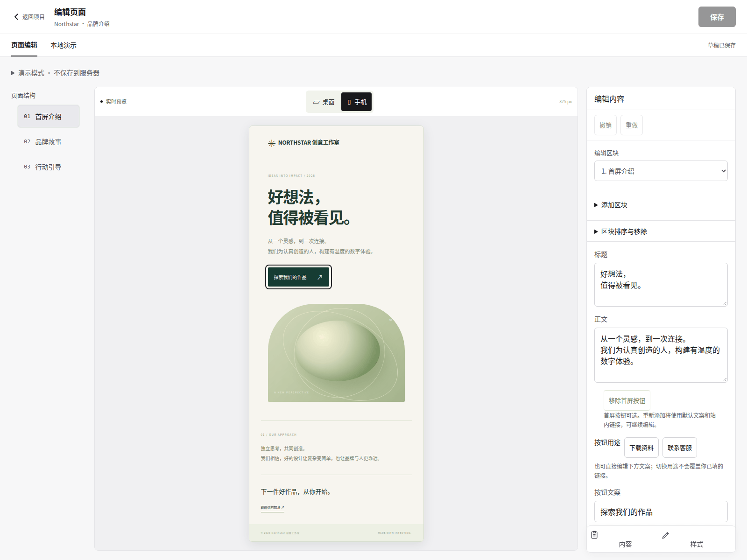Choose 下载资料 as button purpose
This screenshot has width=747, height=560.
click(x=641, y=448)
